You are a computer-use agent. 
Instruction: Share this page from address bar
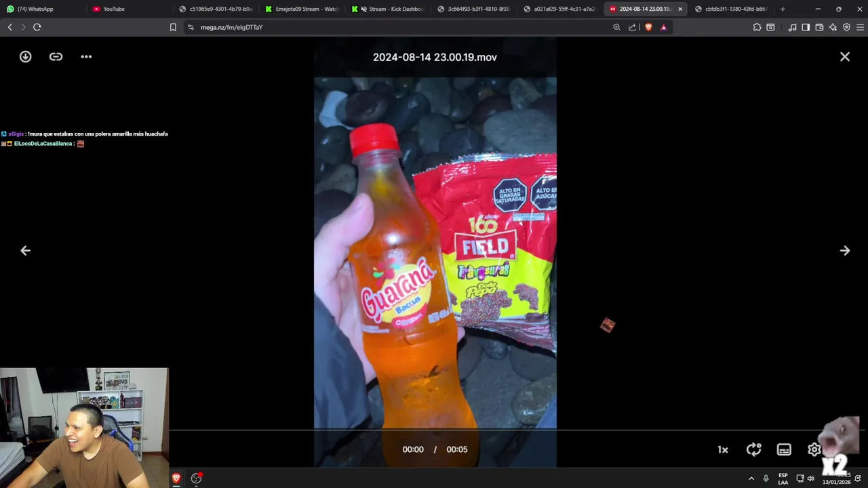click(632, 27)
